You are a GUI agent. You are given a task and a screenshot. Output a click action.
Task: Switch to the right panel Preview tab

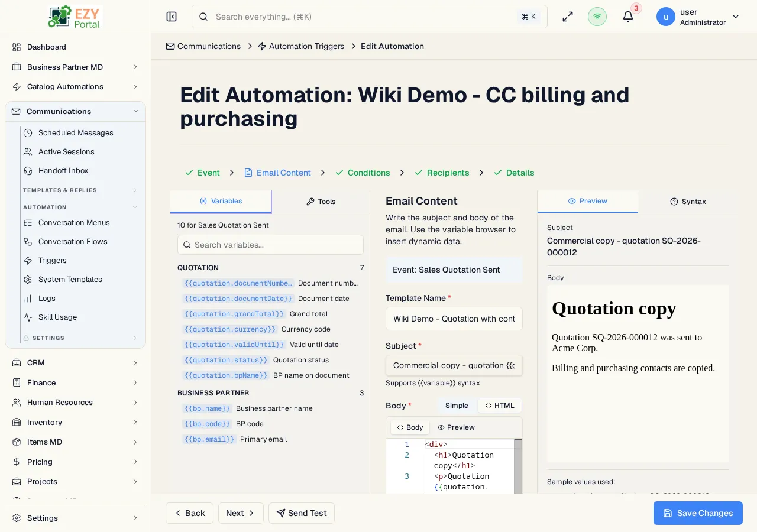[588, 201]
